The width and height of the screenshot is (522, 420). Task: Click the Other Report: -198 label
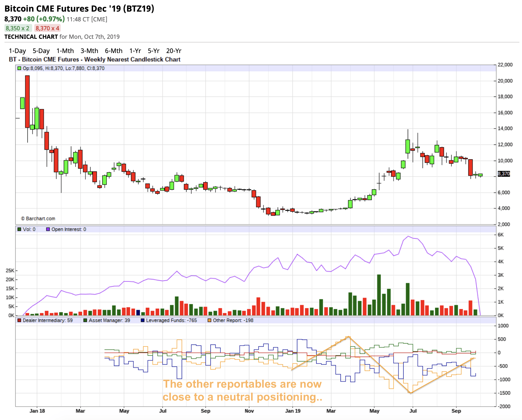233,320
